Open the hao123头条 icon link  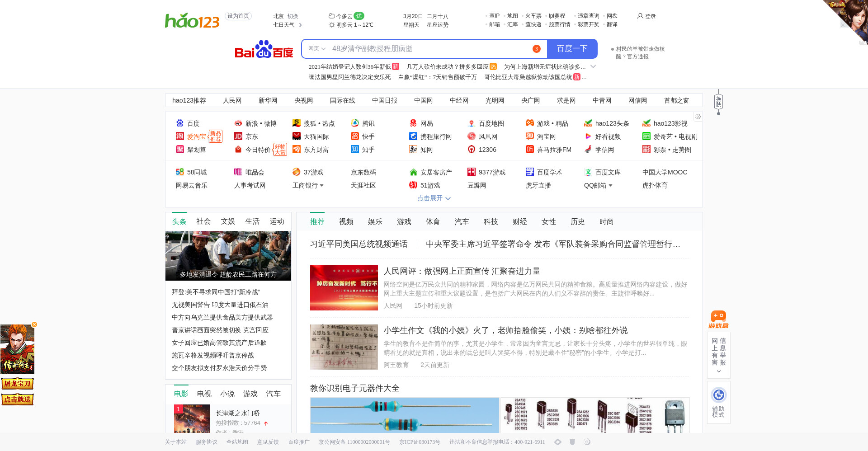point(588,123)
